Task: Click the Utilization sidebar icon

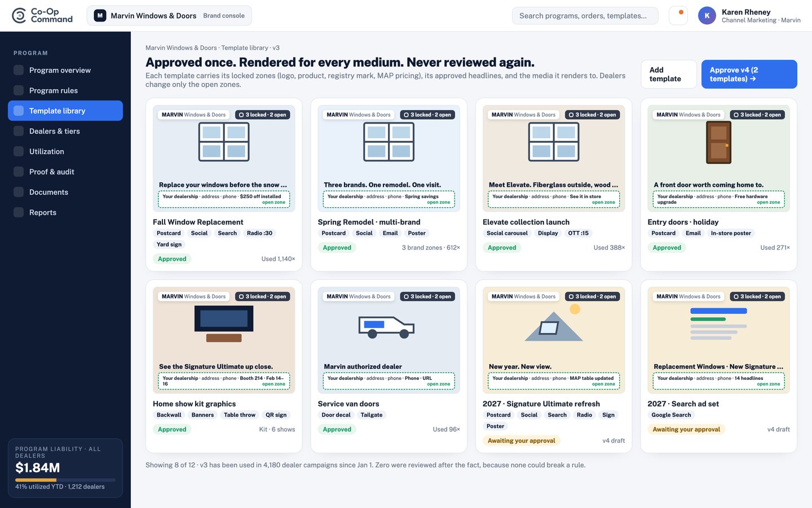Action: [x=19, y=151]
